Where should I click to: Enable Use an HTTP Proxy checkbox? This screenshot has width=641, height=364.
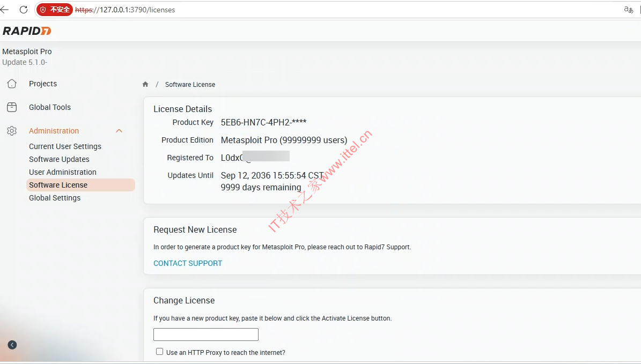pyautogui.click(x=159, y=351)
